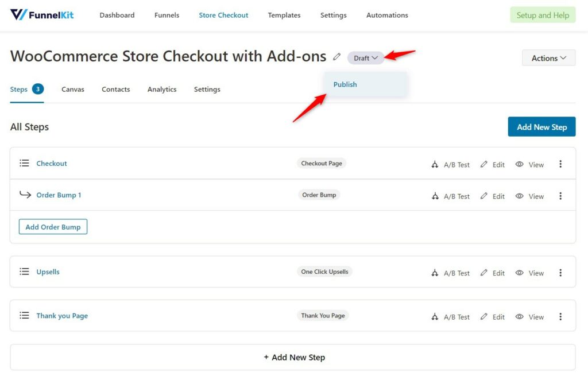Click the WooCommerce Store Checkout with Add-ons title
This screenshot has width=588, height=380.
click(168, 56)
